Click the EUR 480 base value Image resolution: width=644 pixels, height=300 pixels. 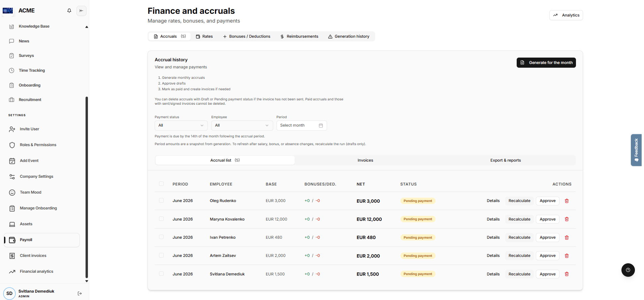click(274, 237)
